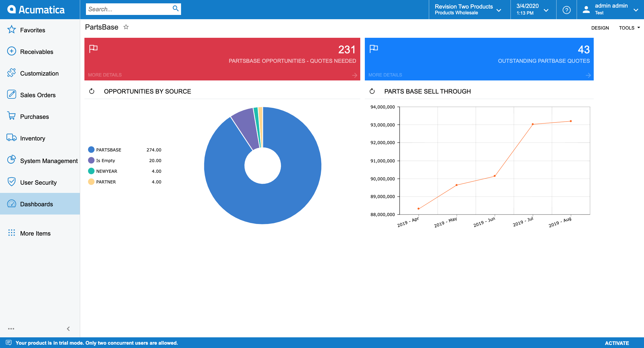Click the 231 opportunities count
644x348 pixels.
pyautogui.click(x=347, y=50)
